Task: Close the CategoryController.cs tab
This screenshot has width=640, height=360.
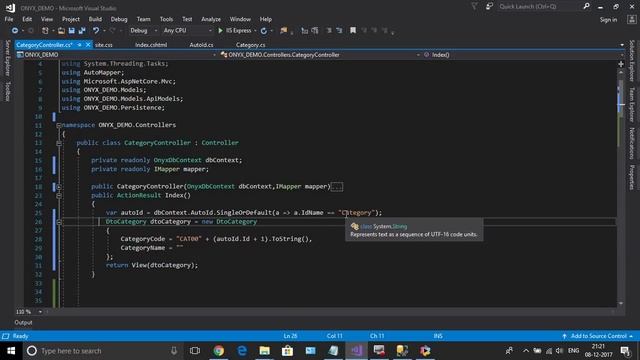Action: [88, 45]
